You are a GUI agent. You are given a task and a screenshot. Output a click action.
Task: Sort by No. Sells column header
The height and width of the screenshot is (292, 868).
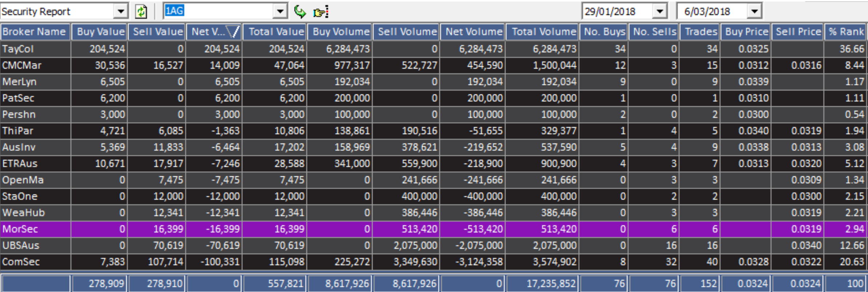pos(654,32)
